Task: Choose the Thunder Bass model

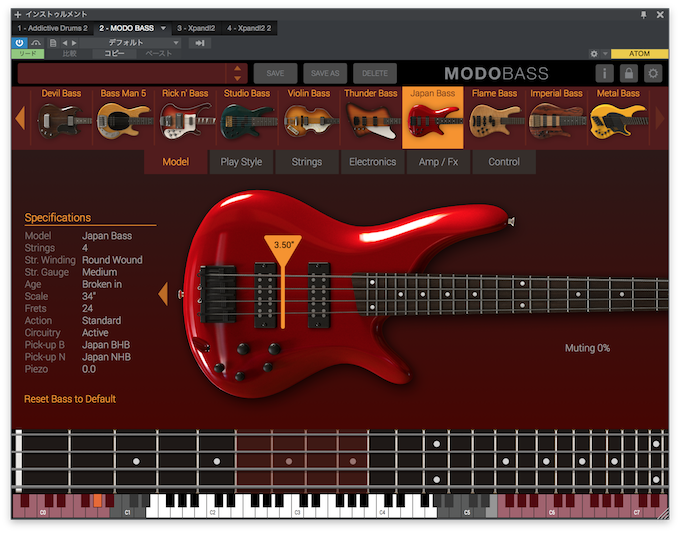Action: pyautogui.click(x=371, y=117)
